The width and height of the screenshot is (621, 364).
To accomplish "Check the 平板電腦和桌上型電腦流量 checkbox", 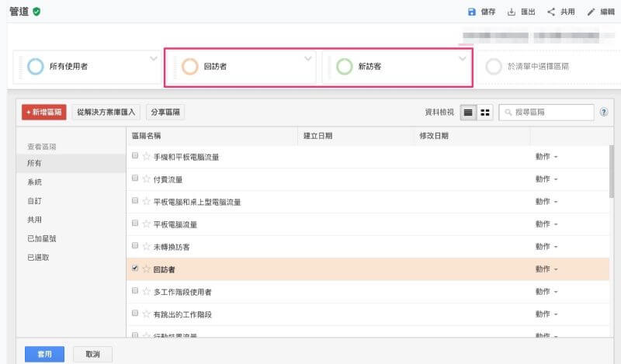I will pos(135,201).
